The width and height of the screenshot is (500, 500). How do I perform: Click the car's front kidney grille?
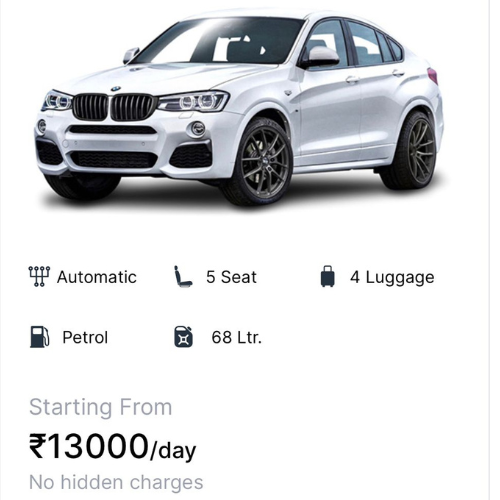pyautogui.click(x=114, y=107)
